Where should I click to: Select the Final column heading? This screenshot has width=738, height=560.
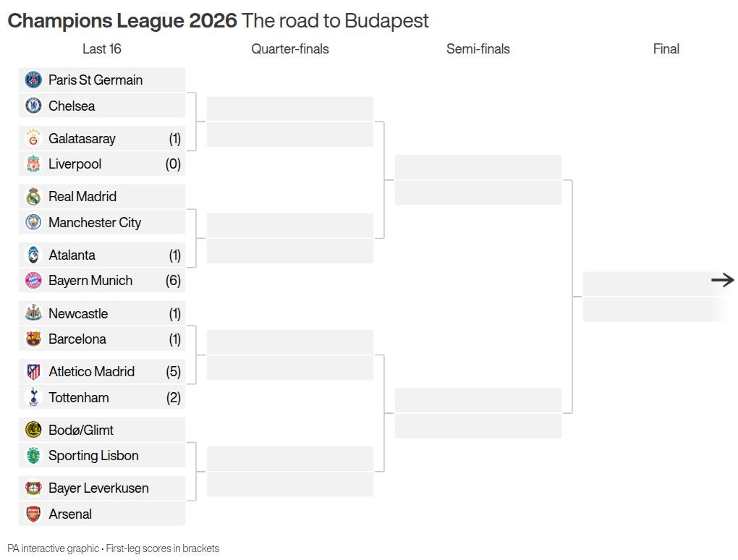[666, 49]
